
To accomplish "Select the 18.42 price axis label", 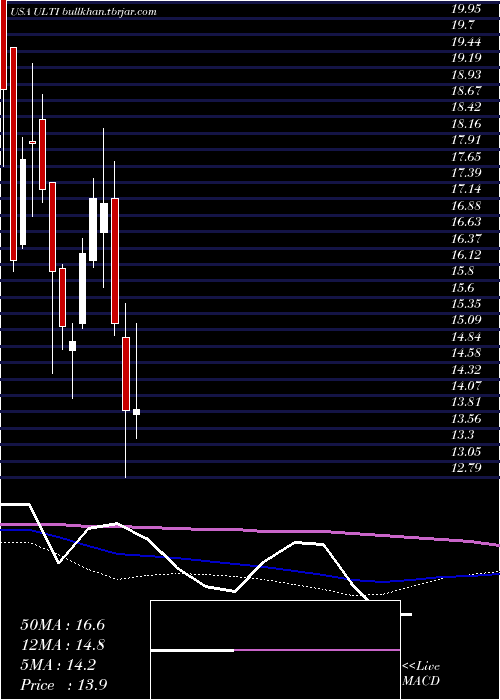I will coord(466,108).
